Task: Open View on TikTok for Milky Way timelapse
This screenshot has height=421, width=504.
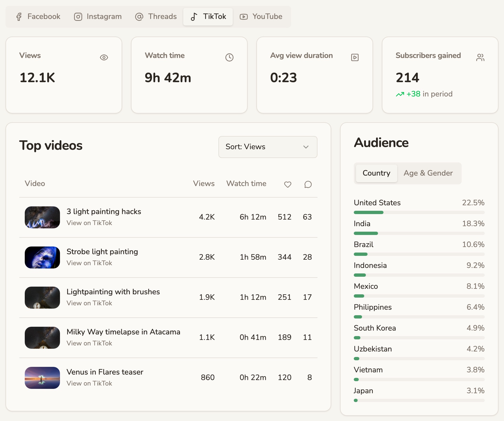Action: (x=89, y=343)
